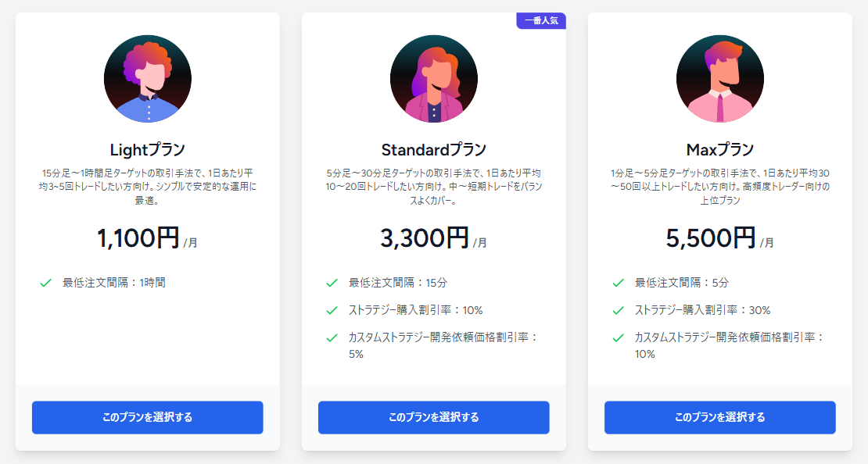The height and width of the screenshot is (464, 868).
Task: Select the Lightプラン with このプランを選択する
Action: coord(147,417)
